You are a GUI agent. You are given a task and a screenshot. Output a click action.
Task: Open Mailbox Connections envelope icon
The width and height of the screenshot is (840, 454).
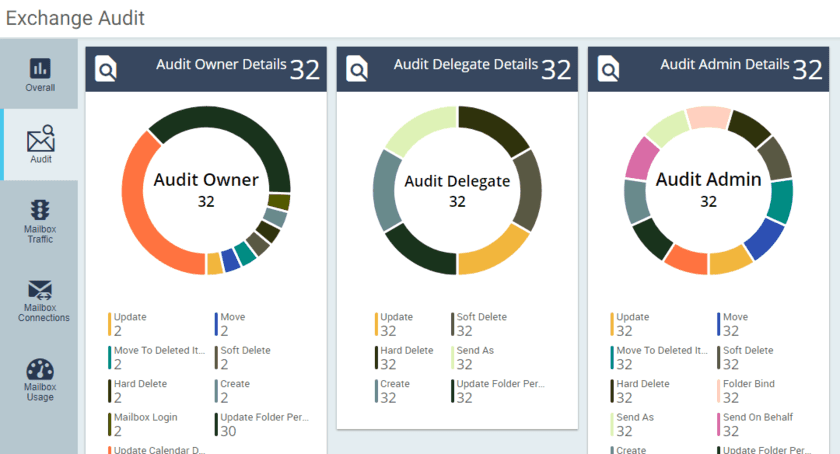tap(41, 291)
